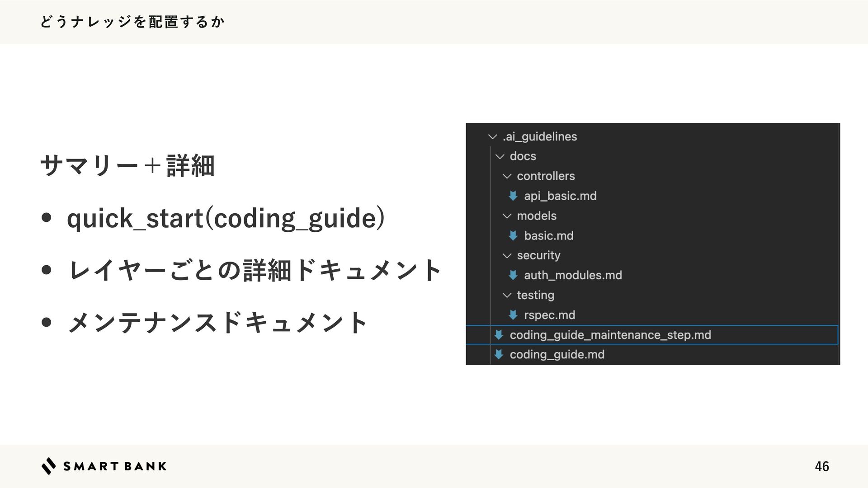
Task: Collapse the .ai_guidelines folder chevron
Action: click(493, 136)
